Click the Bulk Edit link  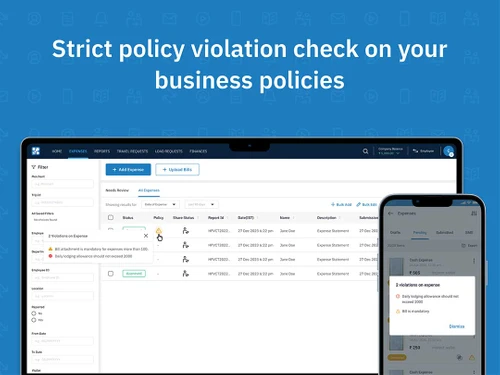(366, 204)
